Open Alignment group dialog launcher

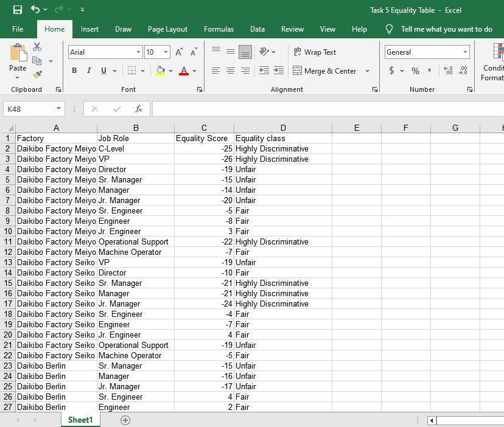point(375,89)
